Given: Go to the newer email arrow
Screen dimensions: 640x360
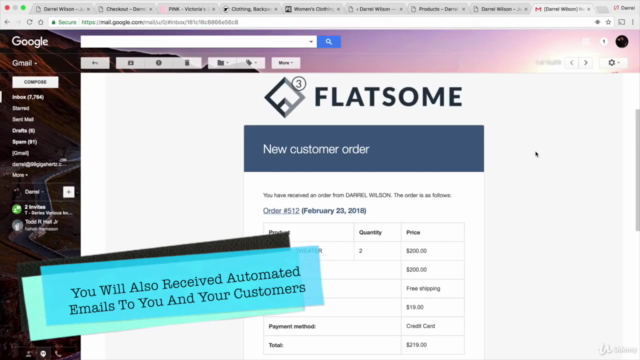Looking at the screenshot, I should [571, 63].
